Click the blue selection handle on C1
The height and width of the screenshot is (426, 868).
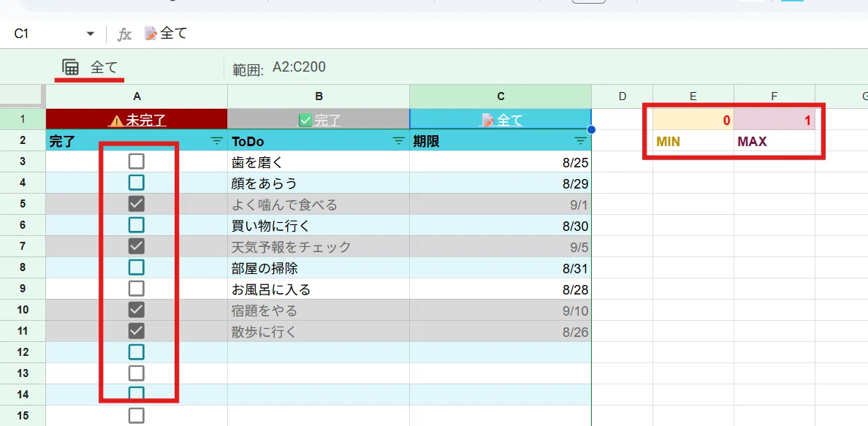click(x=591, y=129)
